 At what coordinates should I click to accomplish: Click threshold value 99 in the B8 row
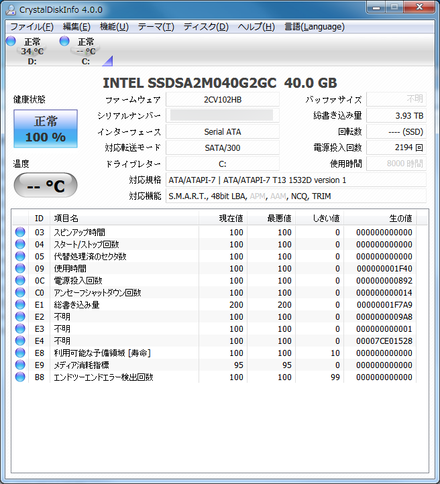tap(335, 377)
